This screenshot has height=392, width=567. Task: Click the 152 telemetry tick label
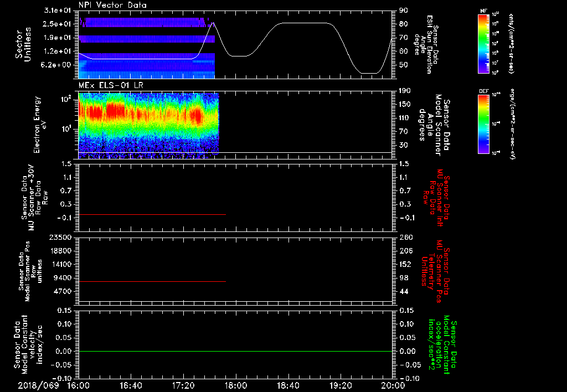(x=405, y=264)
